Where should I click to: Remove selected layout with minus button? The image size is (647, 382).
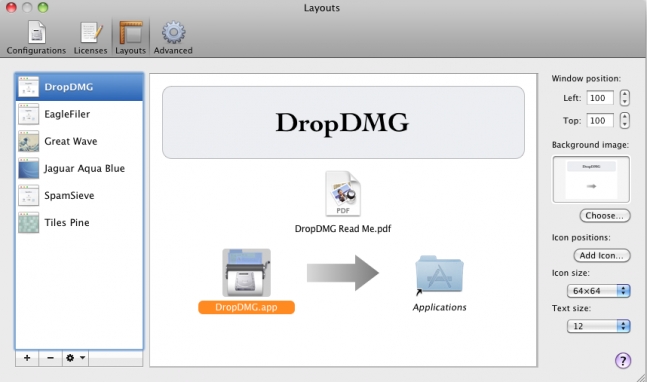coord(50,358)
